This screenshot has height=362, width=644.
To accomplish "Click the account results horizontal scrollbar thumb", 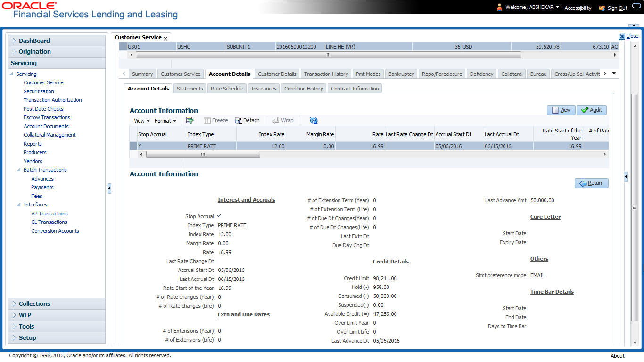I will [x=328, y=55].
